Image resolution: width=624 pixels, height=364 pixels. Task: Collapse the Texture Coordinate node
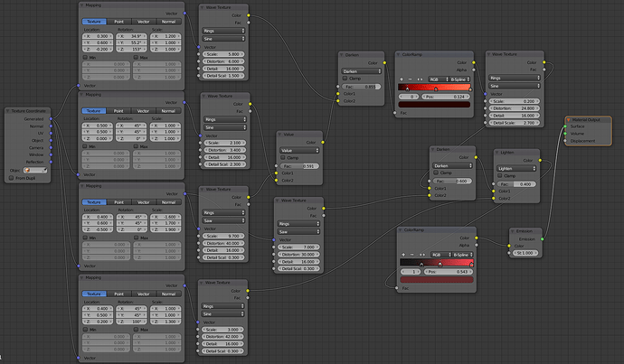coord(7,111)
